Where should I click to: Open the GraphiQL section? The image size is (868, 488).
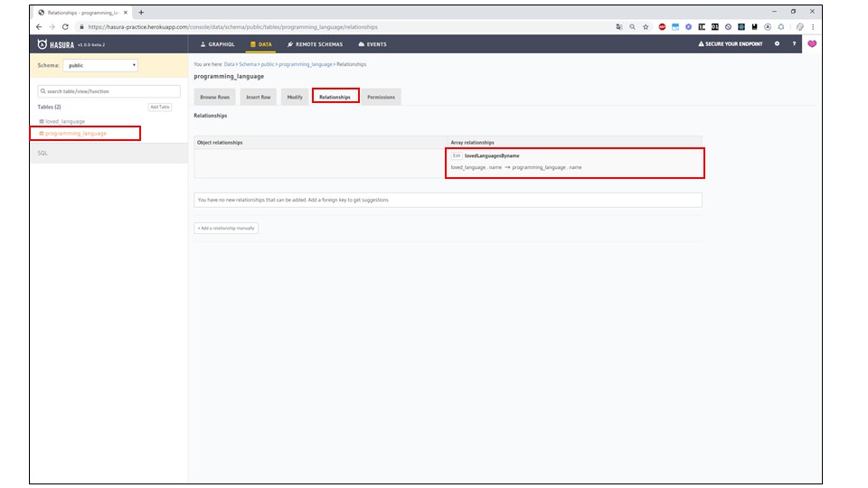pyautogui.click(x=218, y=44)
